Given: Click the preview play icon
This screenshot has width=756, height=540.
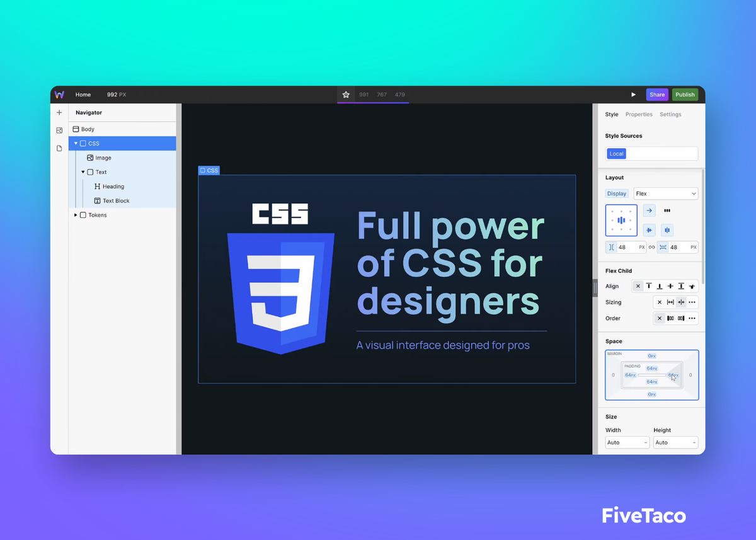Looking at the screenshot, I should 634,95.
